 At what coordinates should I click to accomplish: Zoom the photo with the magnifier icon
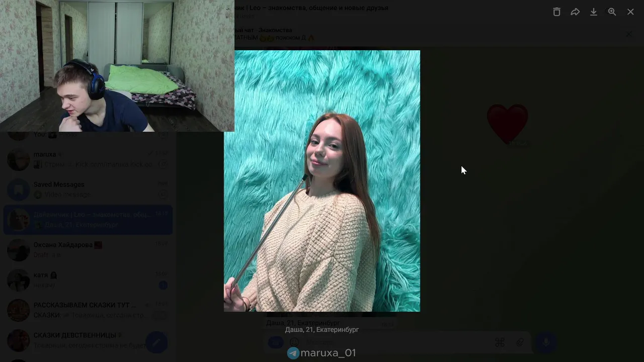[x=612, y=12]
